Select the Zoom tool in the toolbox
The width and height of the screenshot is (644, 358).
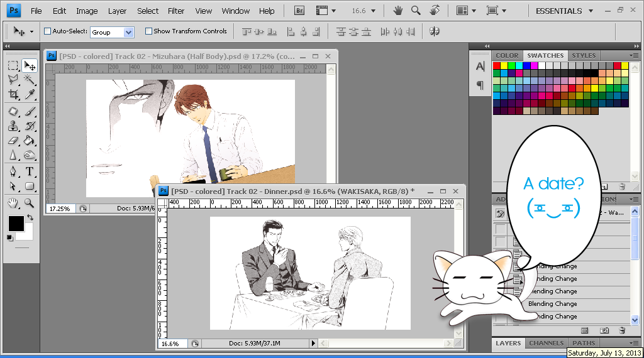coord(30,203)
